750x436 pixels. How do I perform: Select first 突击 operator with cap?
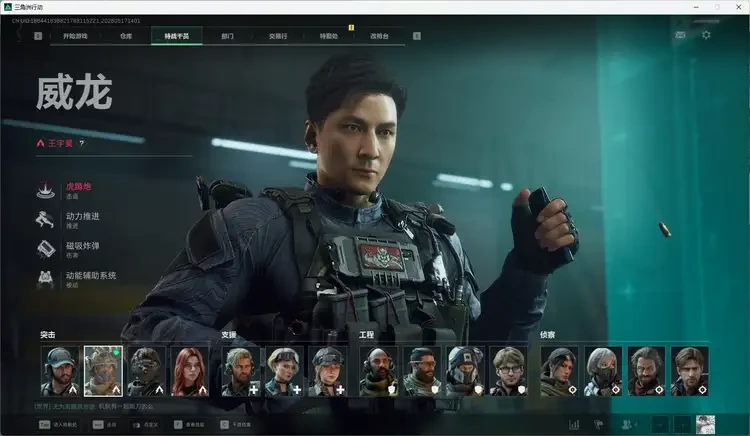click(x=60, y=371)
